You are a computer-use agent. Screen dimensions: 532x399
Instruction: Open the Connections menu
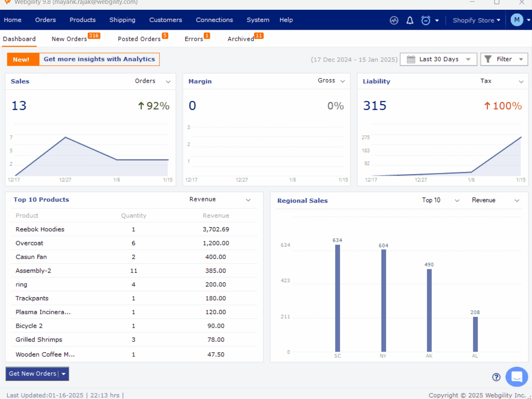coord(214,20)
